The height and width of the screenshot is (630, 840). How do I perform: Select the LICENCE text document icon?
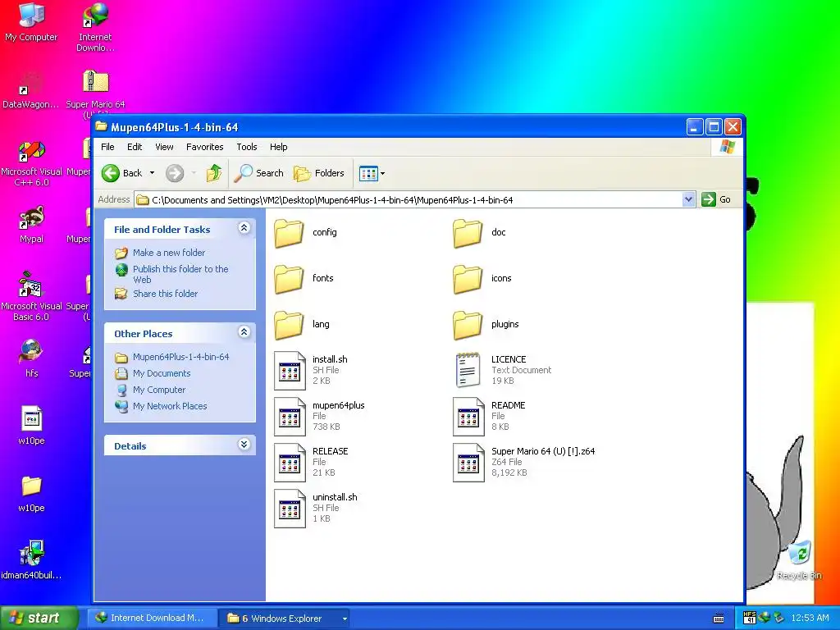(468, 370)
